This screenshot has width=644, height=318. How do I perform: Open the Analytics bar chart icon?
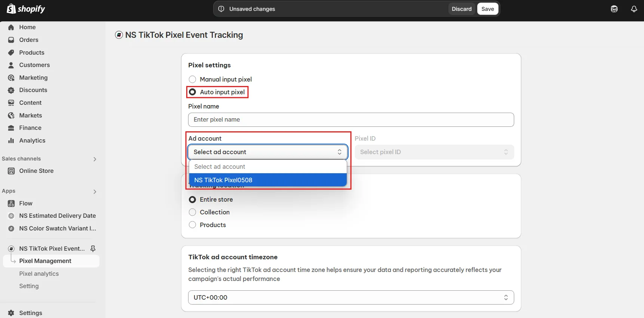coord(11,141)
